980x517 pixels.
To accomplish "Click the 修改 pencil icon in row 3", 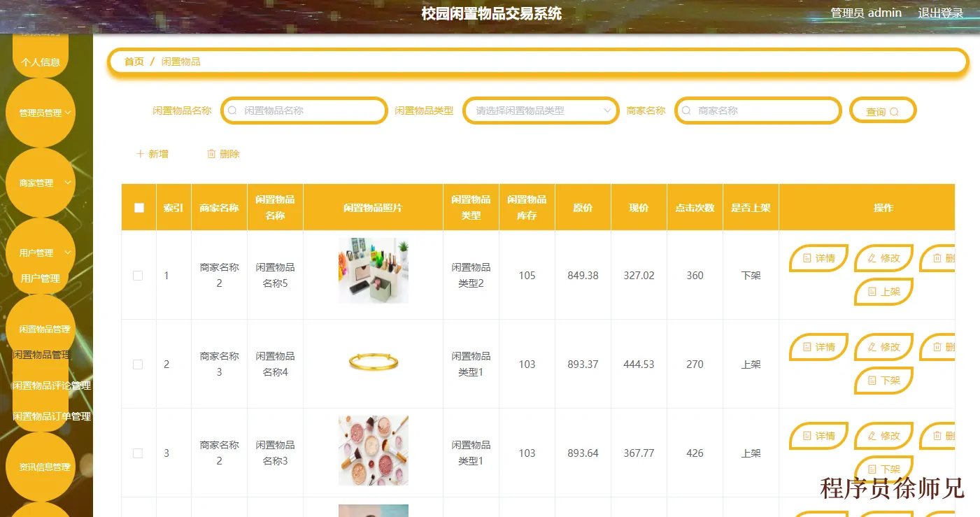I will 872,436.
